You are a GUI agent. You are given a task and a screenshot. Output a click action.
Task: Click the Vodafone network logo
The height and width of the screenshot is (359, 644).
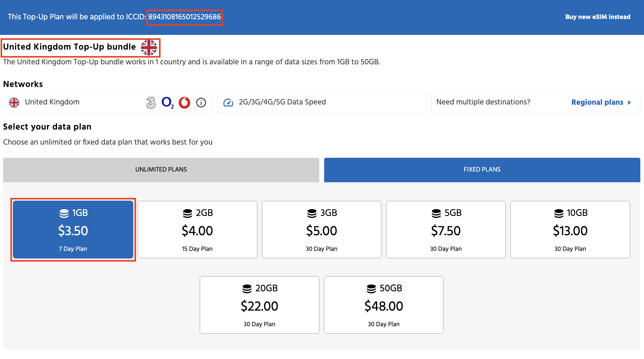(184, 103)
